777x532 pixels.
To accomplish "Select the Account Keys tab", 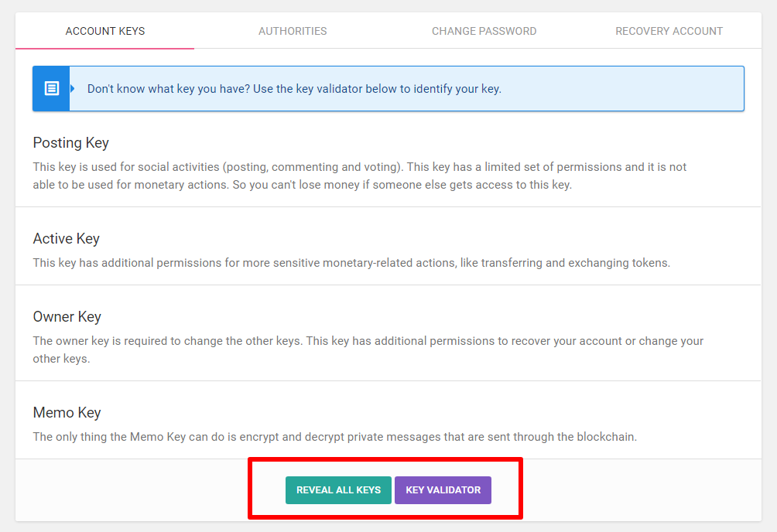I will pos(105,31).
